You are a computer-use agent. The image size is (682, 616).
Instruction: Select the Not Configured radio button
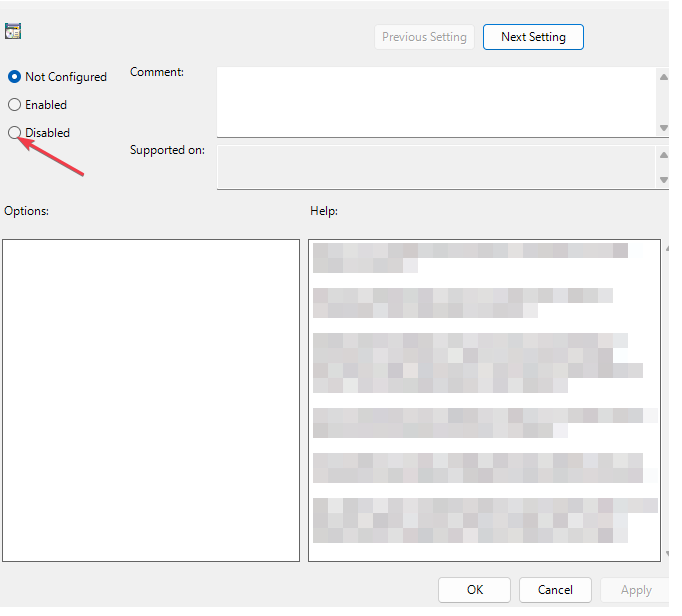tap(14, 77)
